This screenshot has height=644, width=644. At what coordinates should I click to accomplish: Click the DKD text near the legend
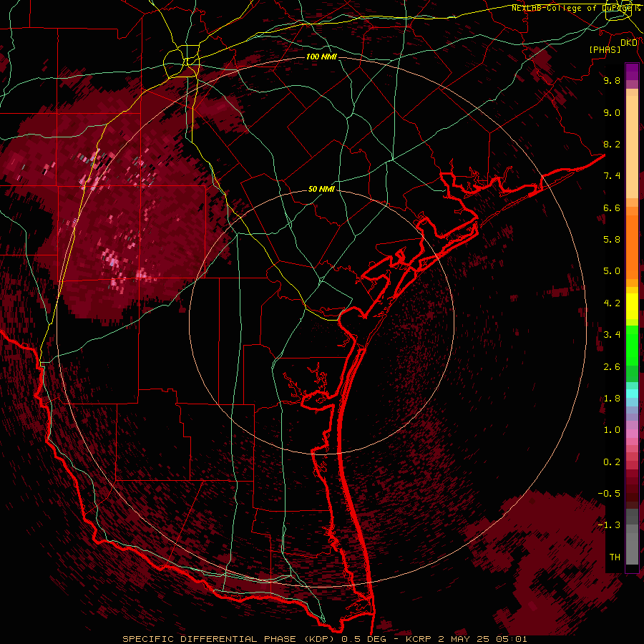click(629, 43)
